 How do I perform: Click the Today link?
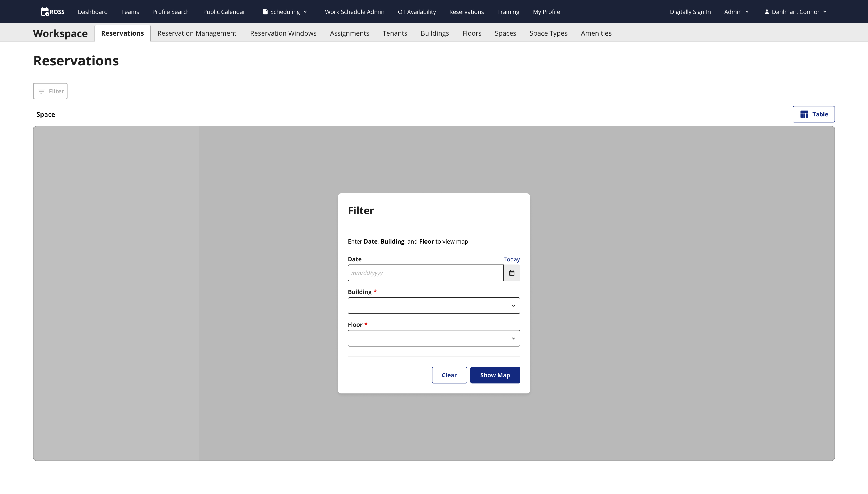511,259
